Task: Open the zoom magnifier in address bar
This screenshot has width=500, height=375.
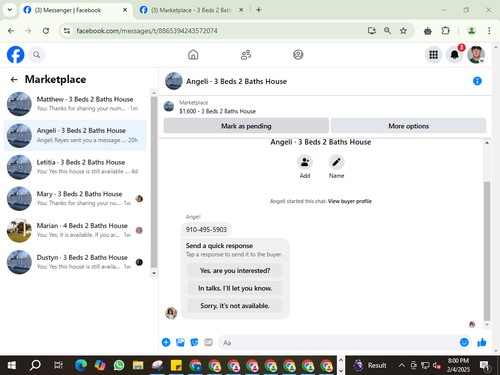Action: pyautogui.click(x=387, y=31)
